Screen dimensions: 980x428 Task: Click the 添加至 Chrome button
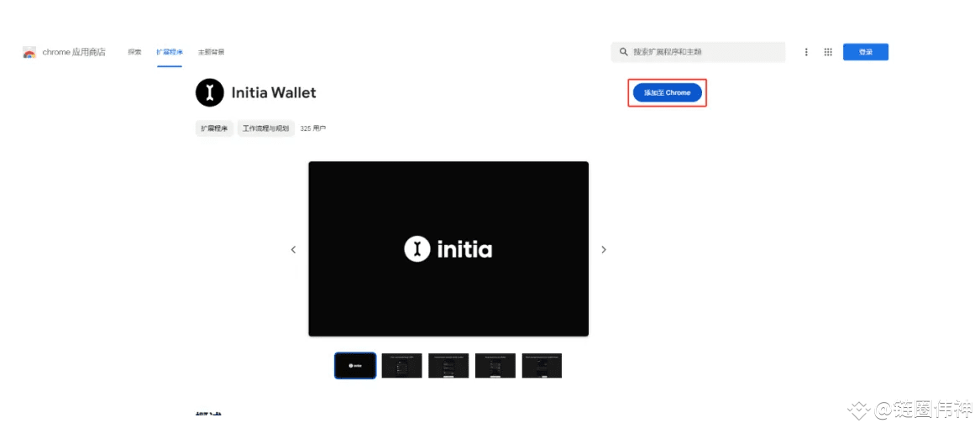coord(668,93)
